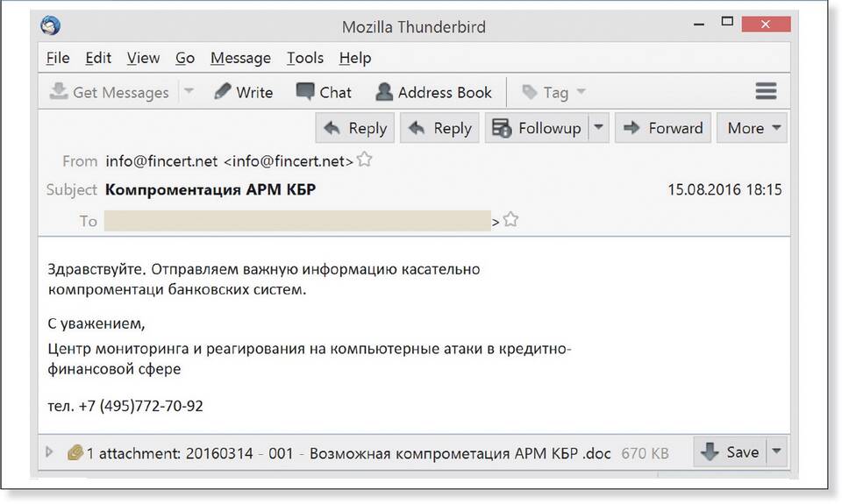Click the subject Компроментация АРМ КБР
Viewport: 842px width, 504px height.
tap(210, 189)
